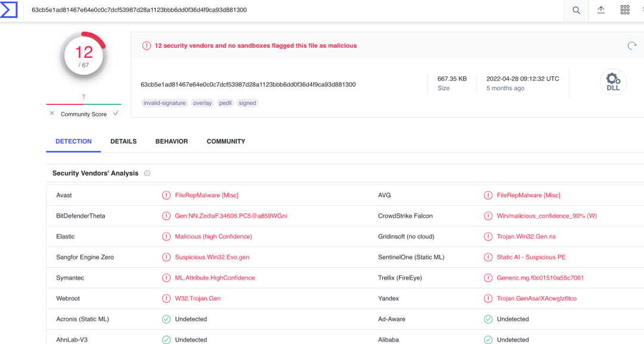Click the reanalyze refresh icon

point(631,45)
